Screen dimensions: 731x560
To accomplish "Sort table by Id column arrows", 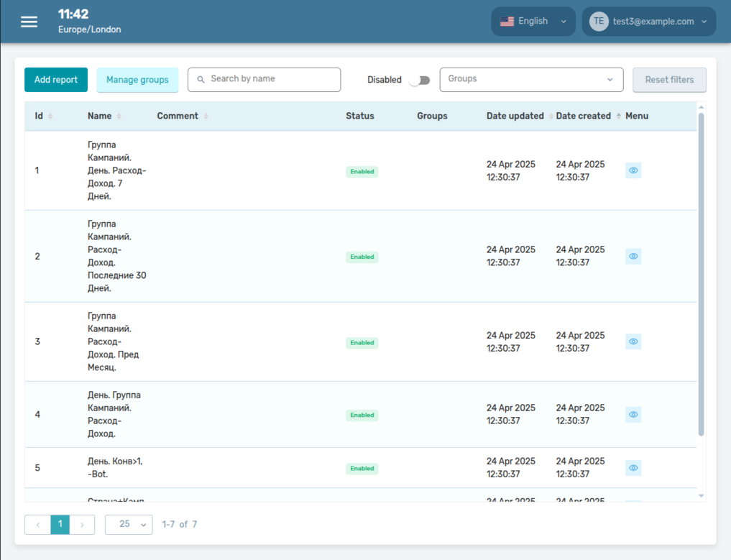I will point(50,116).
